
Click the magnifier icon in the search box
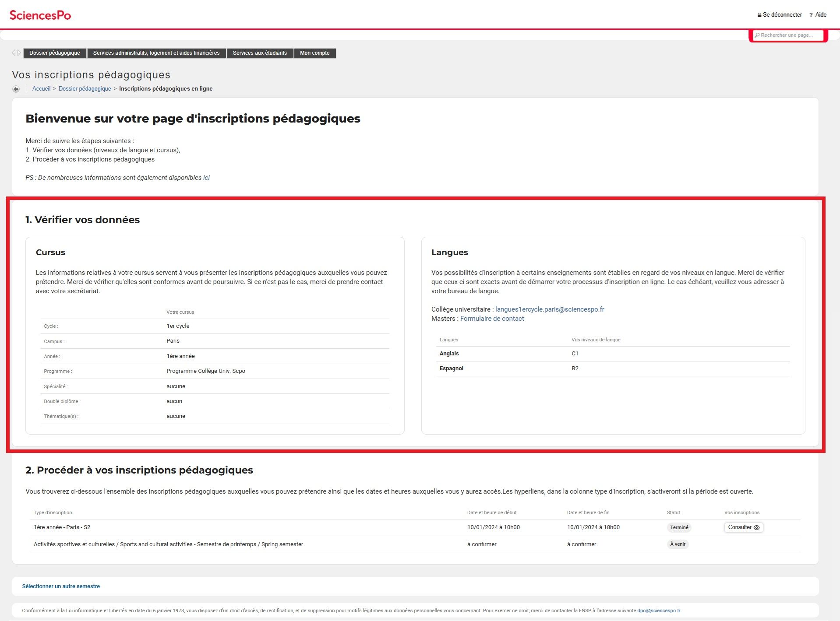pyautogui.click(x=757, y=35)
